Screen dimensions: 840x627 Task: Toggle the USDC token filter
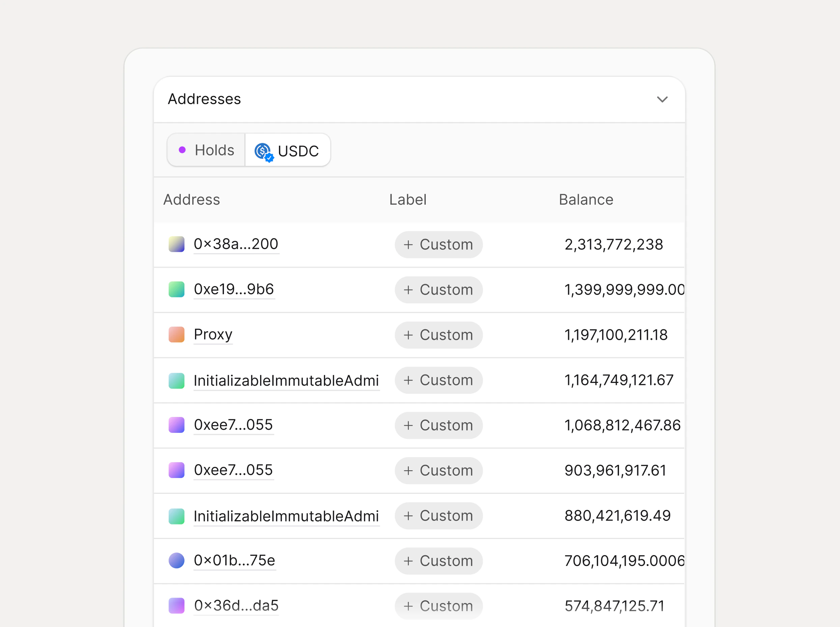tap(287, 150)
